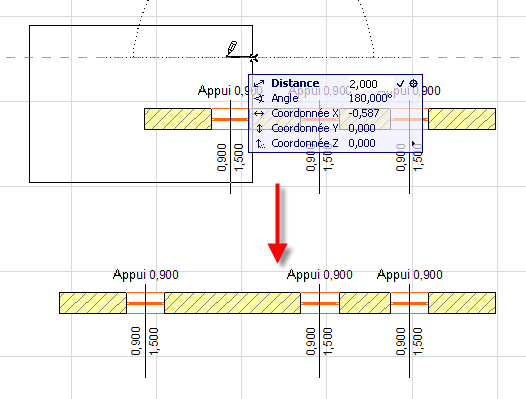Click the Angle row icon in the tracker
This screenshot has width=526, height=399.
coord(259,99)
